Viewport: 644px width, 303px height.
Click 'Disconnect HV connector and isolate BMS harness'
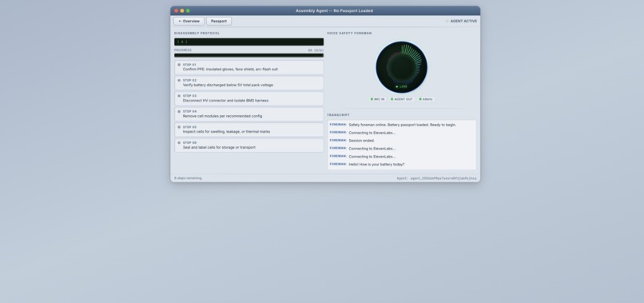[225, 101]
